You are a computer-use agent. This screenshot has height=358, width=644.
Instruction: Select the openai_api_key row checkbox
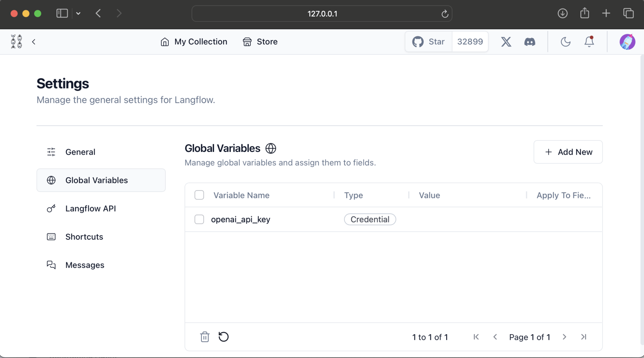199,219
